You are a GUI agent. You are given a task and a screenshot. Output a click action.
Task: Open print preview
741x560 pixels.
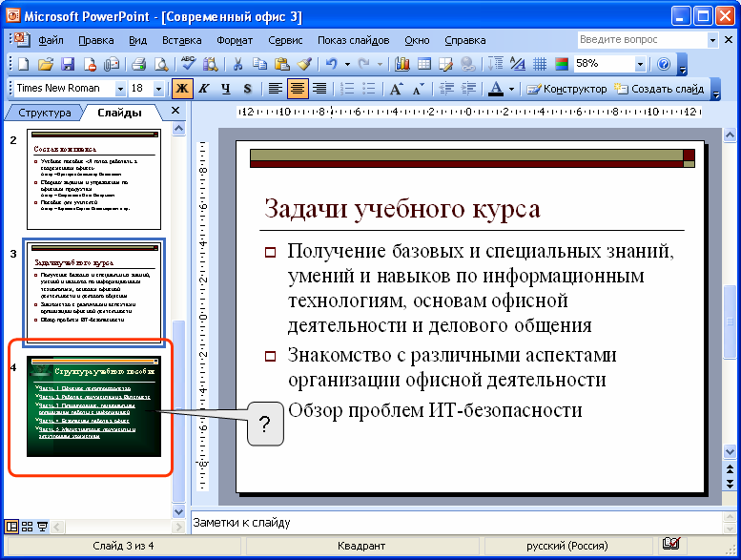pos(161,64)
